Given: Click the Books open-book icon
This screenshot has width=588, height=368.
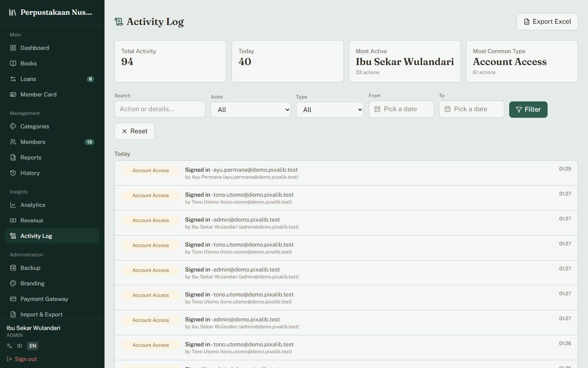Looking at the screenshot, I should click(13, 63).
